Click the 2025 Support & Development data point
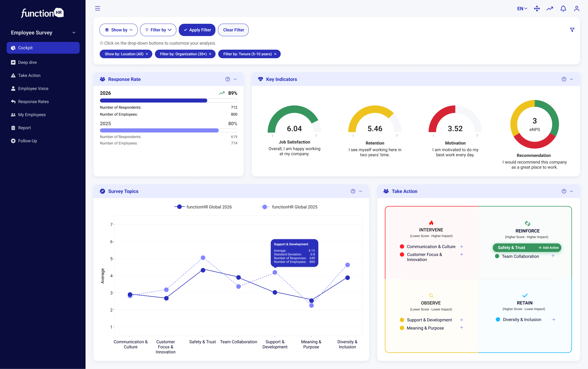The width and height of the screenshot is (588, 369). click(x=275, y=272)
